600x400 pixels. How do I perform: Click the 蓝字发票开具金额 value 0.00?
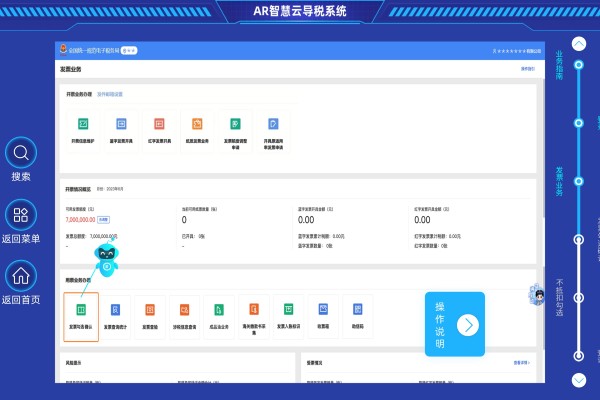pos(306,220)
